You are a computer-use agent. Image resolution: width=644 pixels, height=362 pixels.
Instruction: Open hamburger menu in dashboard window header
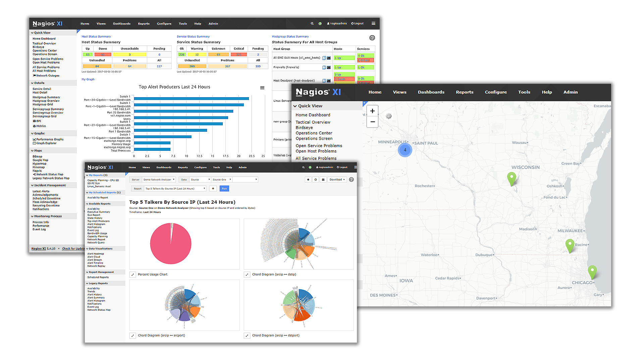point(373,23)
